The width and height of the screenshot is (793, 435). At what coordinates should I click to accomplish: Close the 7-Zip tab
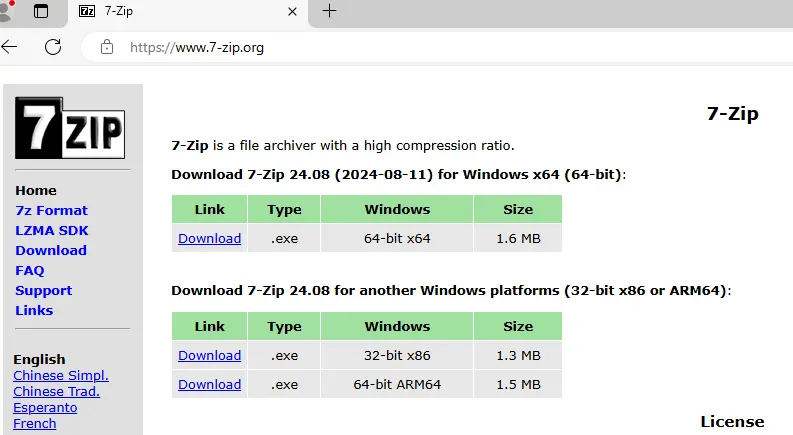[x=292, y=11]
